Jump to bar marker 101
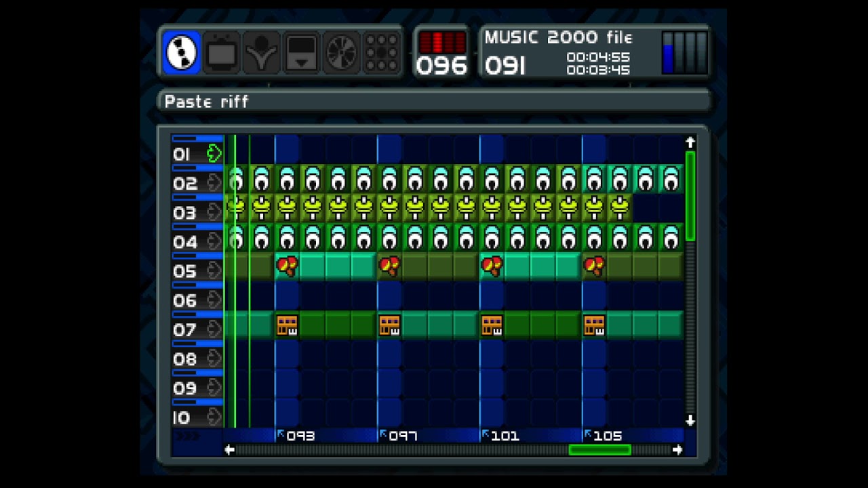The width and height of the screenshot is (868, 488). coord(501,435)
